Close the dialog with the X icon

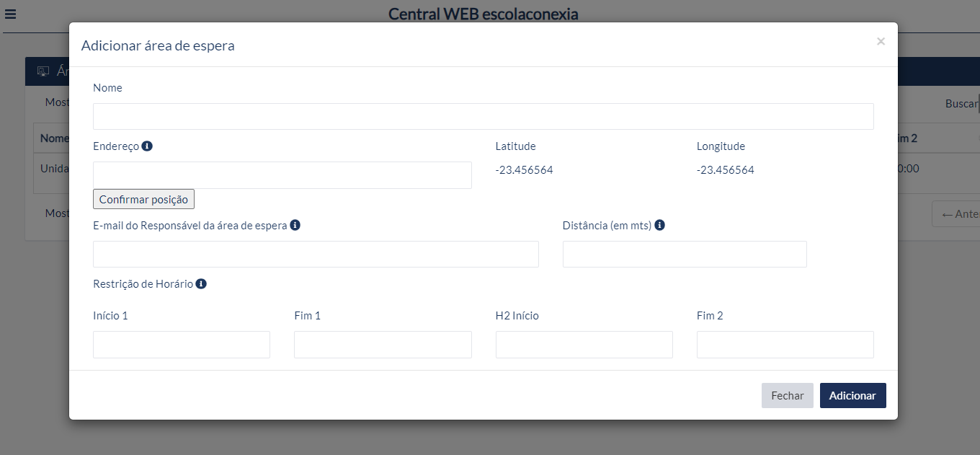[881, 42]
